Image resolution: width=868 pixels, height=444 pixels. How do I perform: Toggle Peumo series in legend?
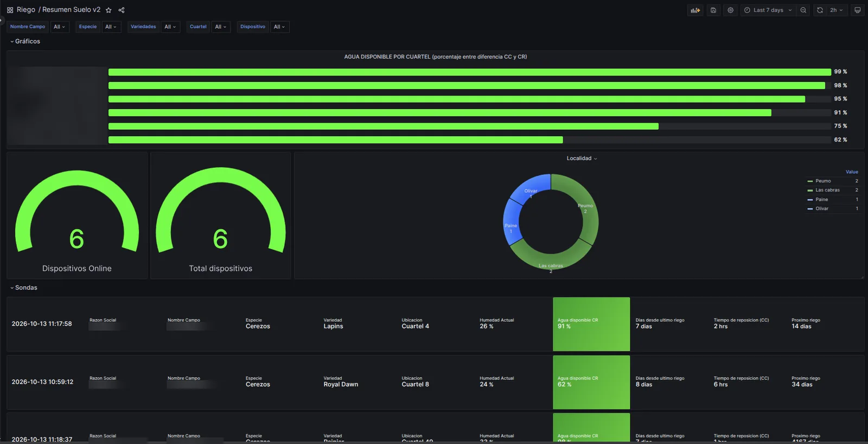[823, 181]
